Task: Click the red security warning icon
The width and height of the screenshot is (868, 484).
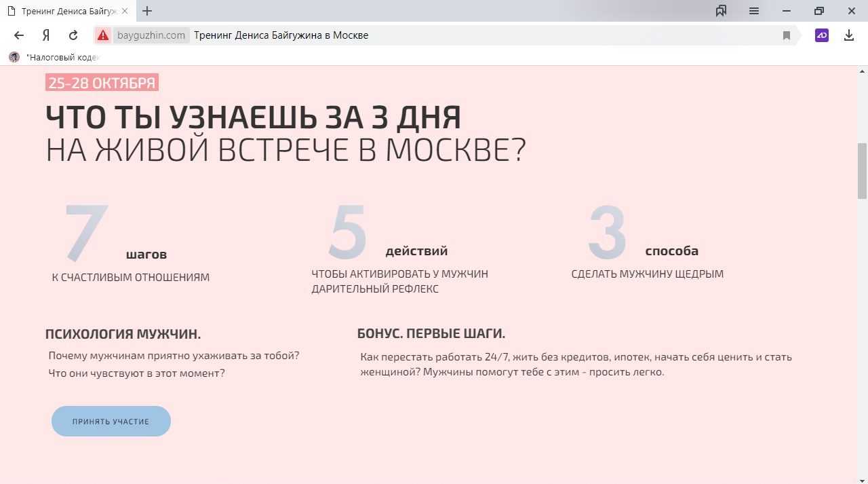Action: tap(103, 35)
